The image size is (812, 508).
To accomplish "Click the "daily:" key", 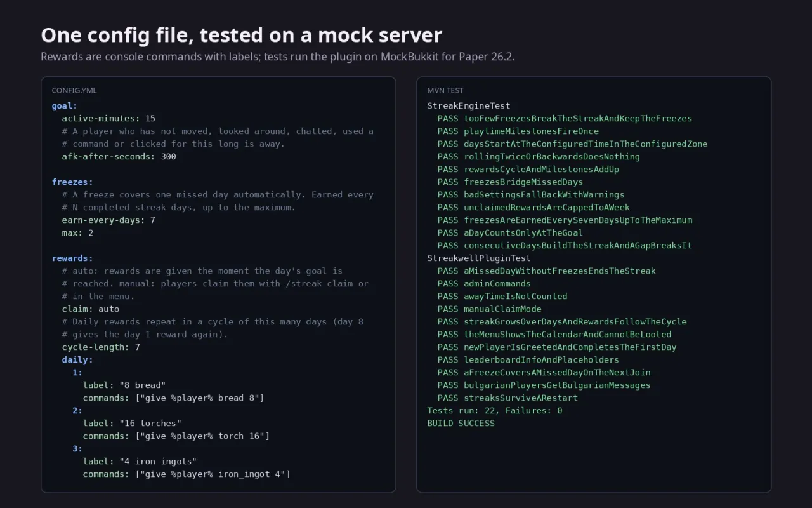I will click(77, 360).
